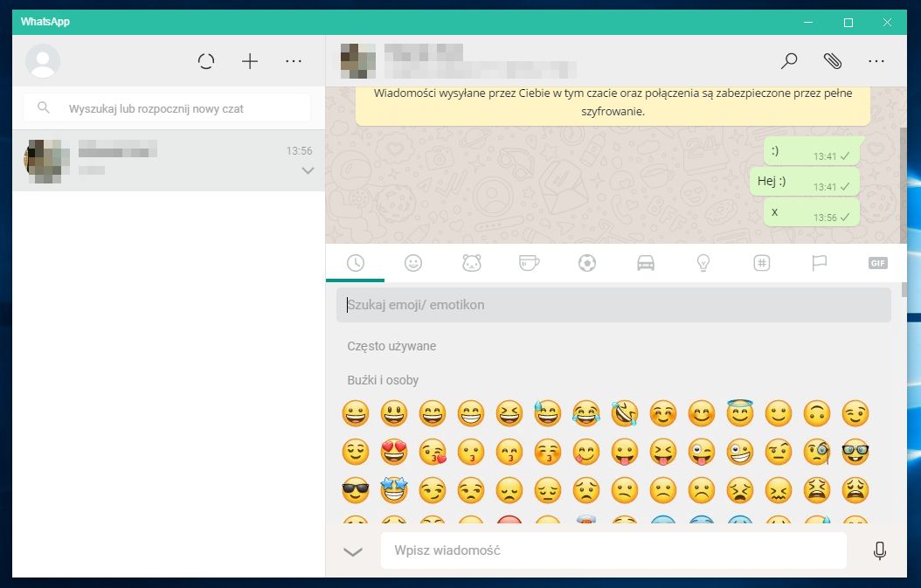
Task: Switch to the flags emoji tab
Action: 819,263
